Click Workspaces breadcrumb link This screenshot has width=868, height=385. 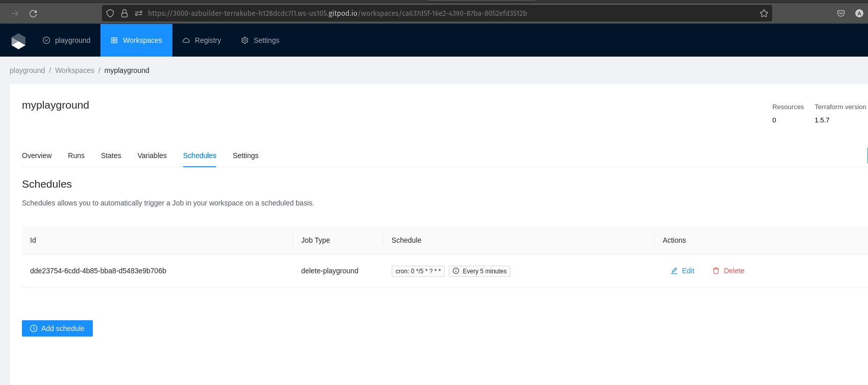coord(74,70)
